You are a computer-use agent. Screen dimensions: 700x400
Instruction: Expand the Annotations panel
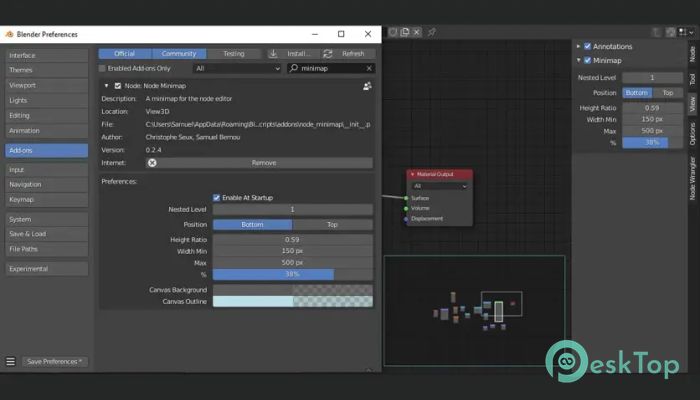579,46
